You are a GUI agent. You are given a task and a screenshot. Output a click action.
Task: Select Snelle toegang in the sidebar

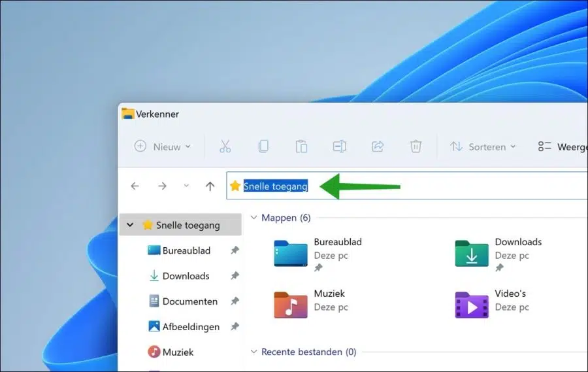[x=181, y=225]
